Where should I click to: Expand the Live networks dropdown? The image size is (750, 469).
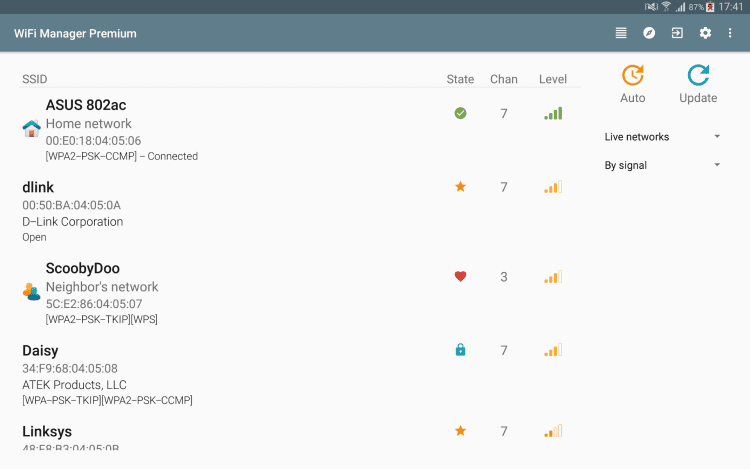tap(662, 137)
